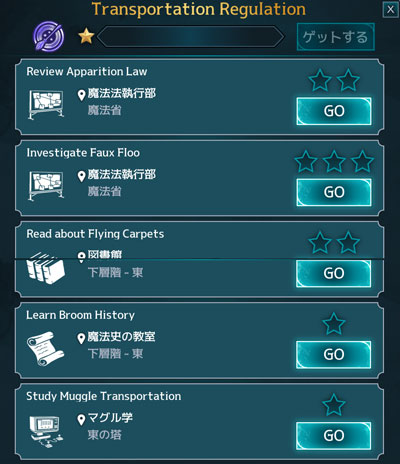Click GO for Learn Broom History
This screenshot has width=400, height=464.
click(x=334, y=355)
